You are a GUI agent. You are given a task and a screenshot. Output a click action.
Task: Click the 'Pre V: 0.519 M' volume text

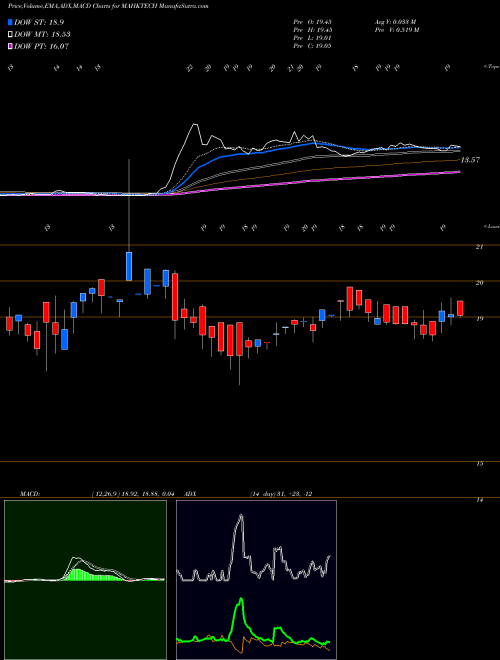pos(396,30)
